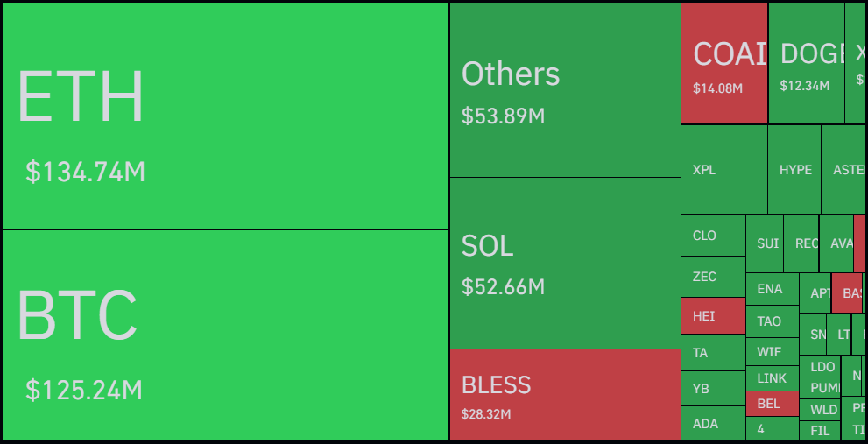This screenshot has width=868, height=444.
Task: Select the HYPE tile
Action: [794, 170]
